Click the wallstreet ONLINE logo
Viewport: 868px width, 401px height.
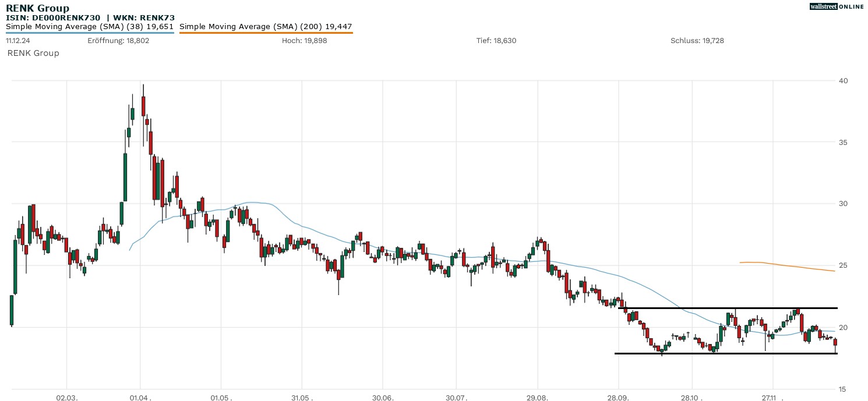pos(836,6)
